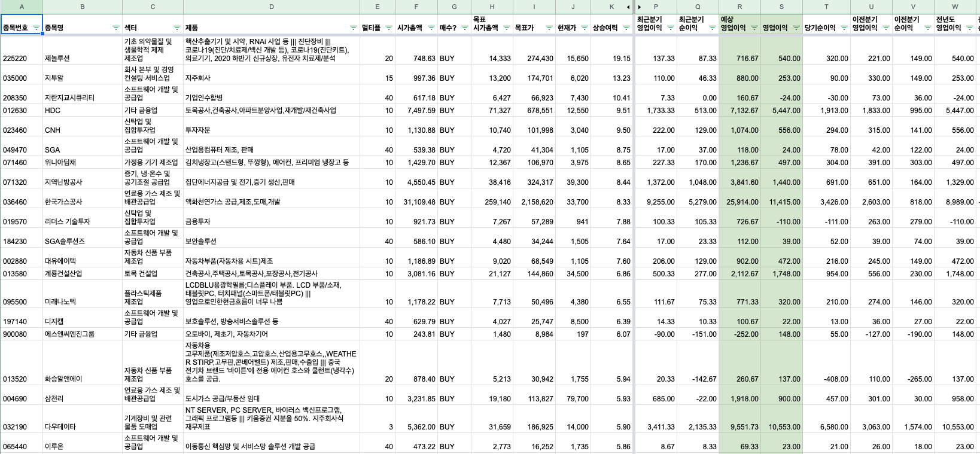Click the 위니아딤채 name cell

[83, 162]
